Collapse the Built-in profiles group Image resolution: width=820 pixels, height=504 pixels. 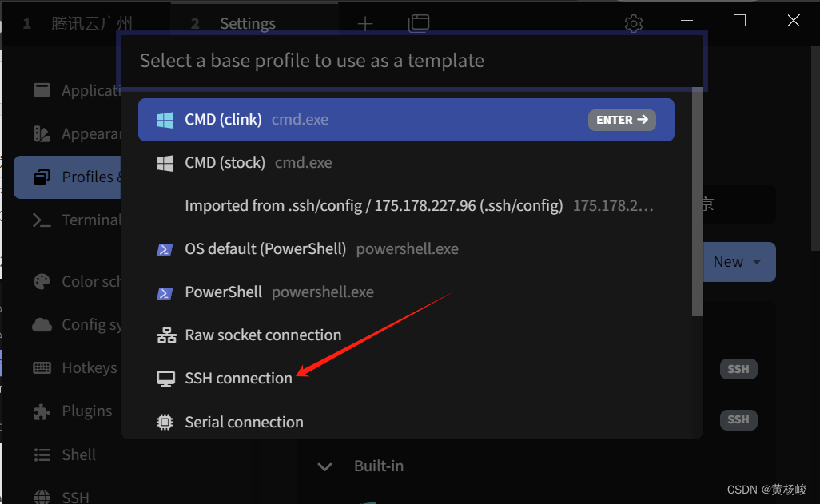(x=324, y=466)
